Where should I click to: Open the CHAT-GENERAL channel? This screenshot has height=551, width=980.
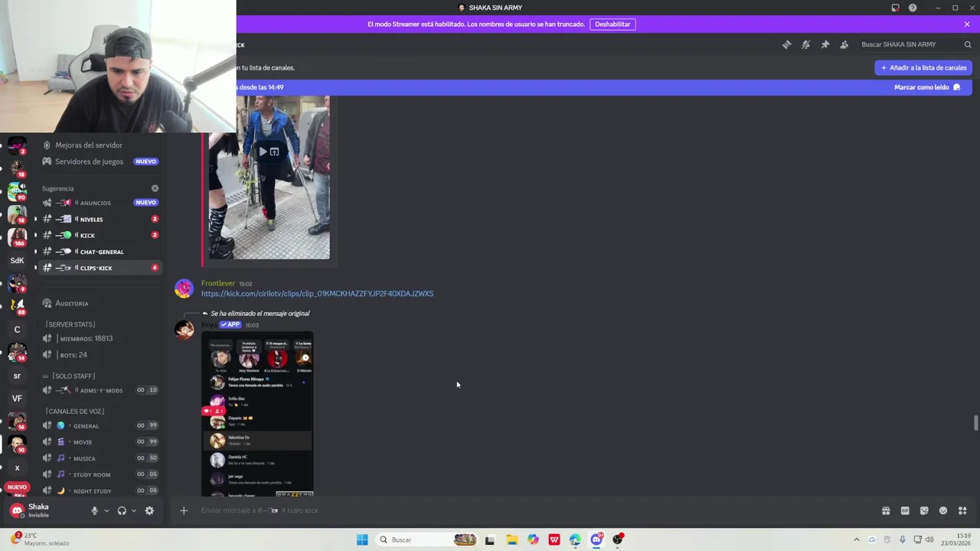point(100,251)
